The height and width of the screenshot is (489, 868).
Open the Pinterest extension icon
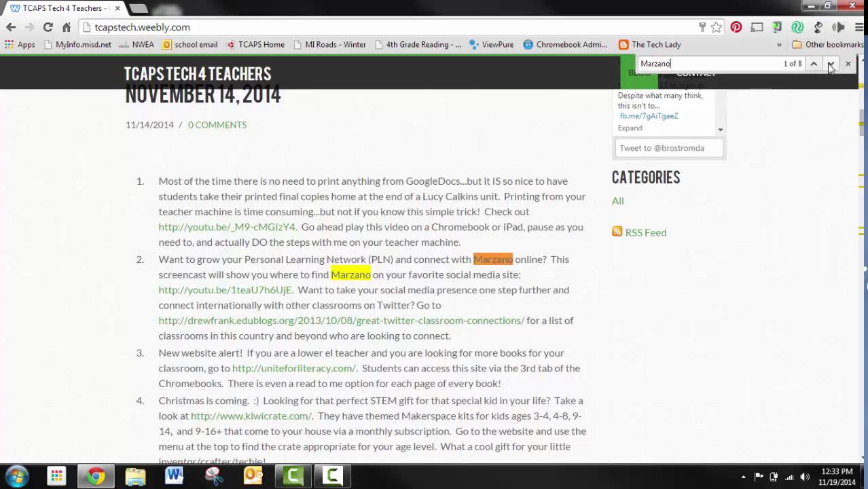pos(736,27)
